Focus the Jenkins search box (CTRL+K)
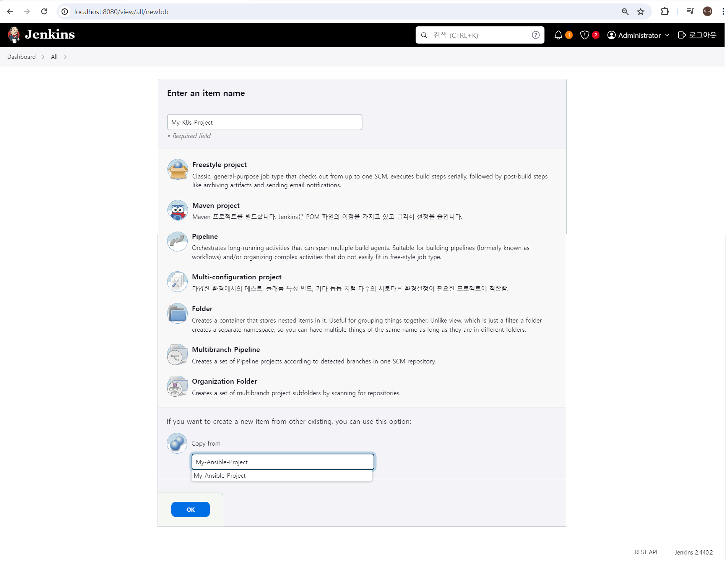 (x=480, y=35)
